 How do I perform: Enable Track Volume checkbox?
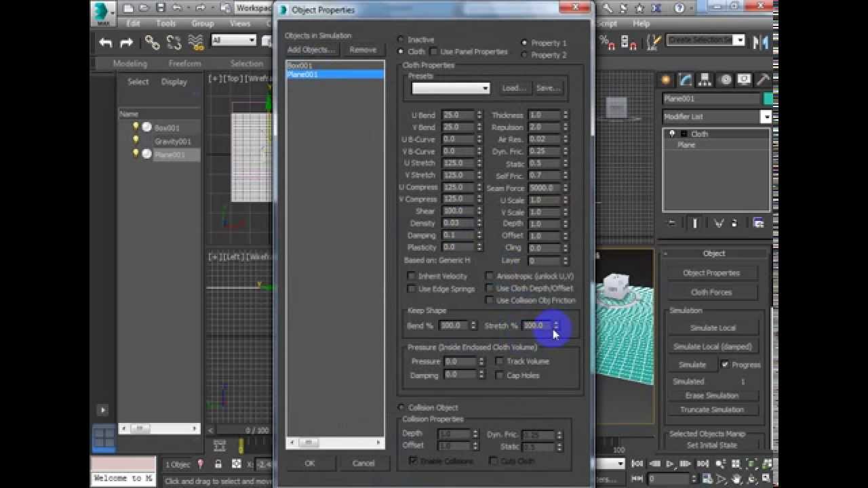click(500, 361)
